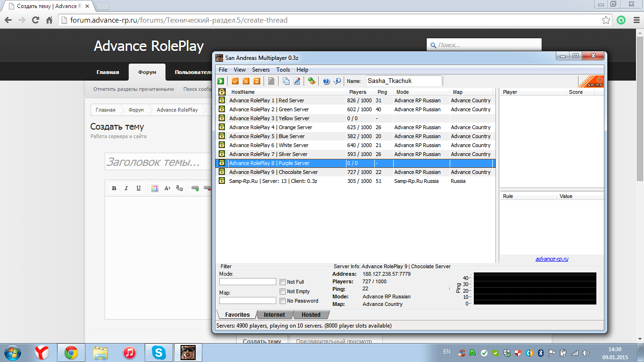Select 'Samp-Rp.Ru | Server: 13' row
Image resolution: width=644 pixels, height=362 pixels.
point(355,181)
